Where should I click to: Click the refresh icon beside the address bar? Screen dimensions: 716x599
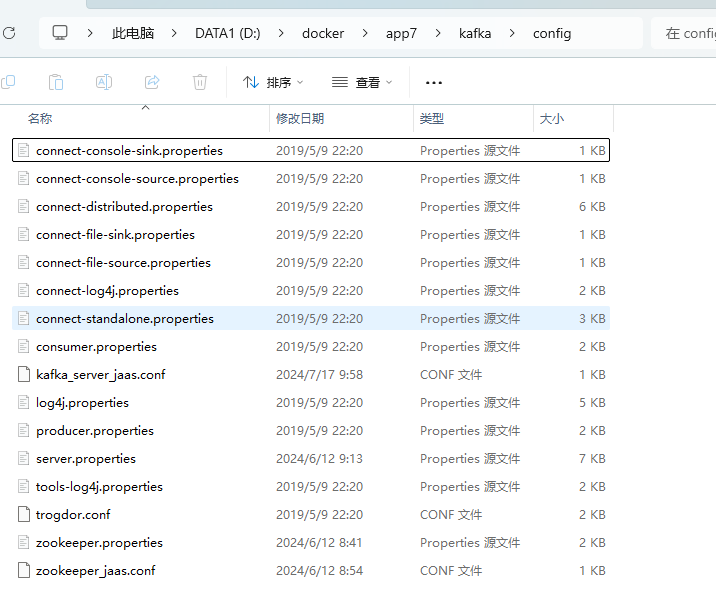click(9, 33)
